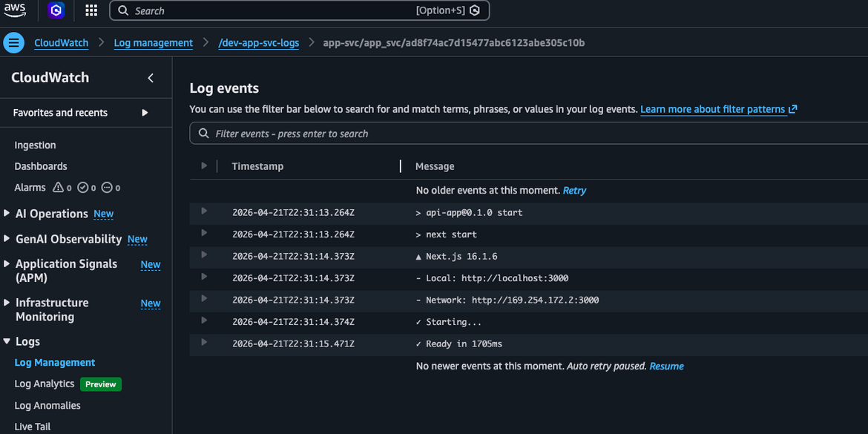This screenshot has width=868, height=434.
Task: Click the external link icon after filter patterns
Action: pyautogui.click(x=793, y=109)
